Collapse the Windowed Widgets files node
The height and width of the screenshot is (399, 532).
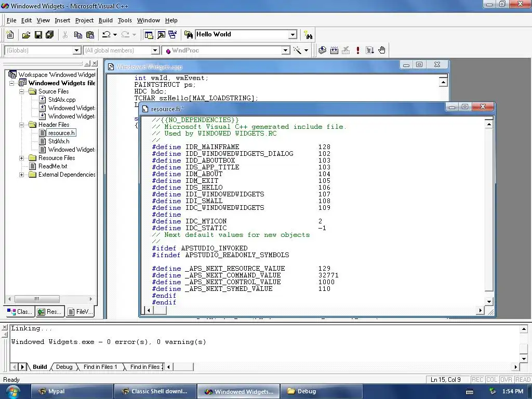(12, 83)
